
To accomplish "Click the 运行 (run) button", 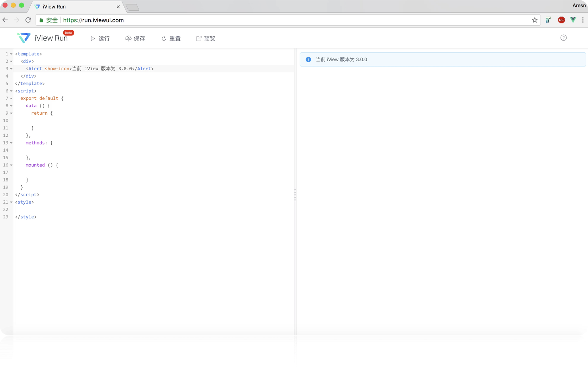I will point(100,38).
